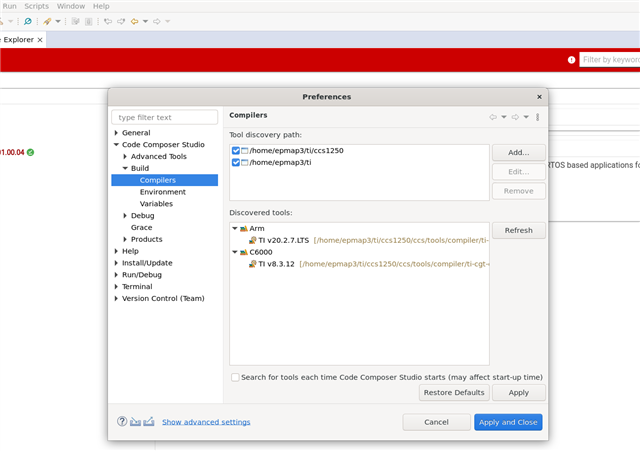This screenshot has width=640, height=451.
Task: Click the preferences Forward arrow icon
Action: point(515,117)
